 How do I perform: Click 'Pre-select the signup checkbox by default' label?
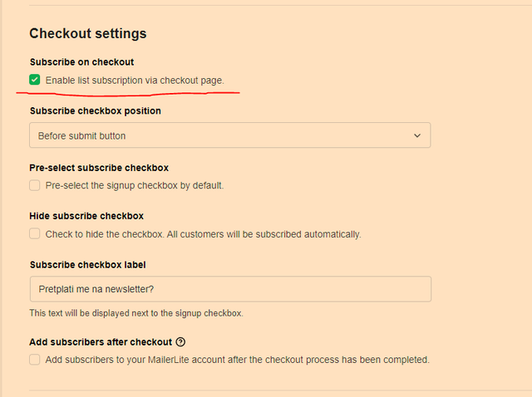tap(135, 185)
